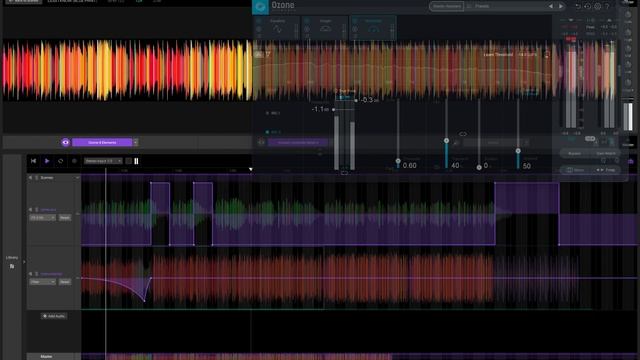Click the Ozone logo icon
This screenshot has height=360, width=640.
pos(260,7)
